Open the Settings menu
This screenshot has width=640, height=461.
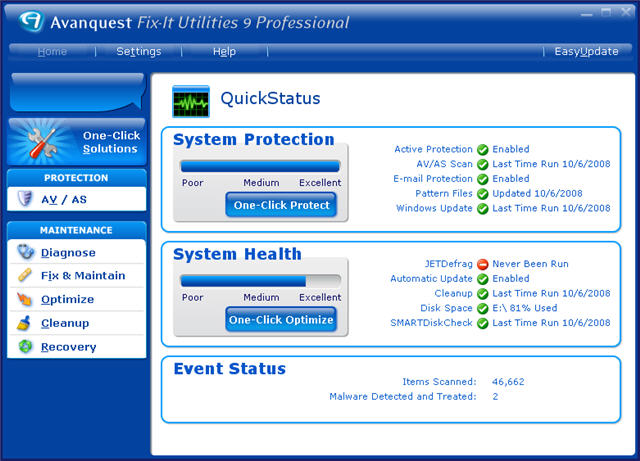point(138,52)
